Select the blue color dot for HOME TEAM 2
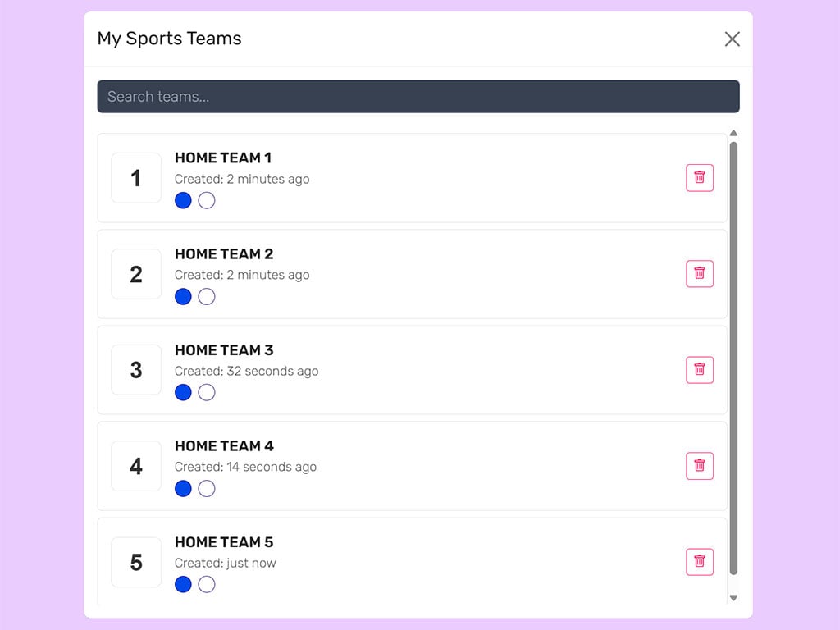The width and height of the screenshot is (840, 630). 182,296
